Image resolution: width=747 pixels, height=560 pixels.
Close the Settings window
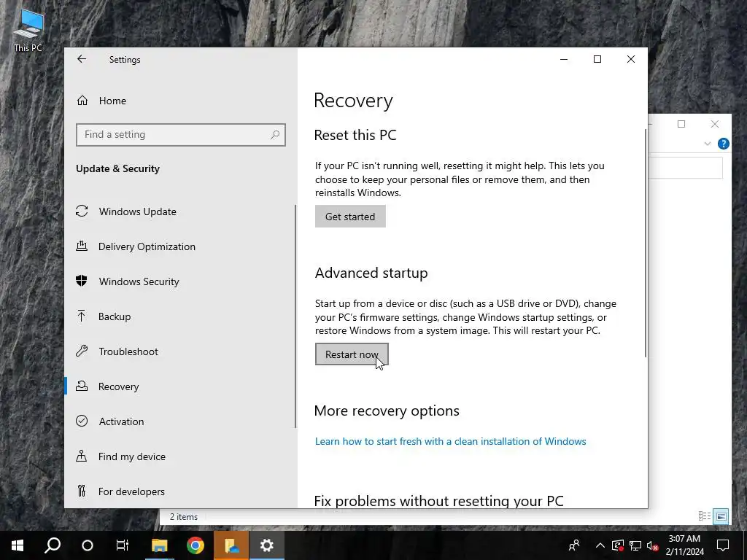point(631,59)
